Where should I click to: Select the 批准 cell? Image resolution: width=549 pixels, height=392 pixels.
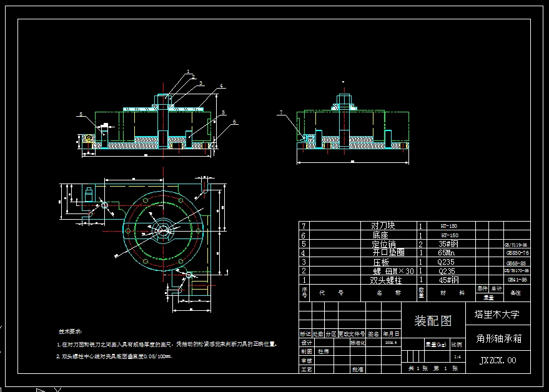pos(357,370)
